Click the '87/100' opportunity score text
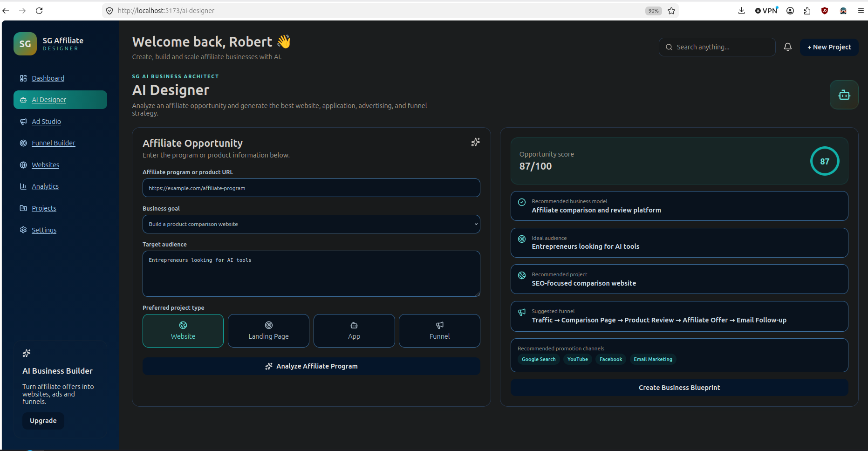 (x=535, y=166)
